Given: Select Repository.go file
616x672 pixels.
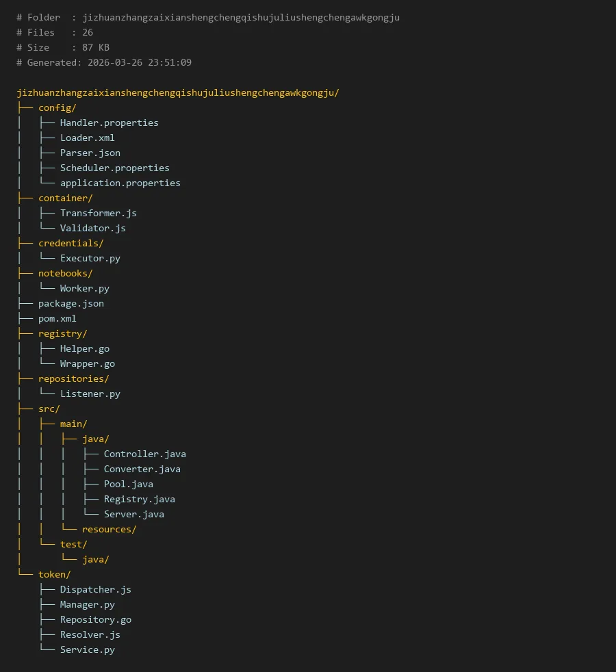Looking at the screenshot, I should (95, 619).
